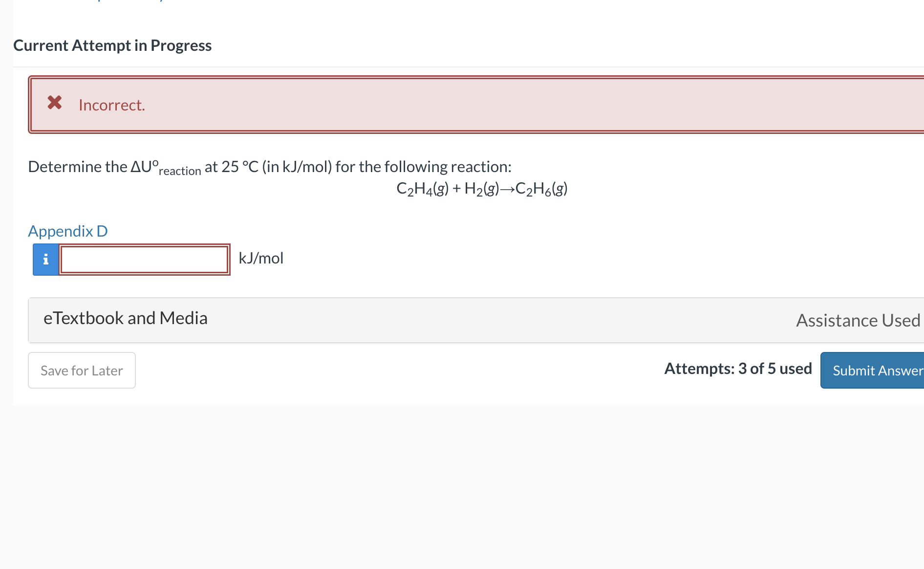
Task: Click Save for Later to store progress
Action: pyautogui.click(x=81, y=370)
